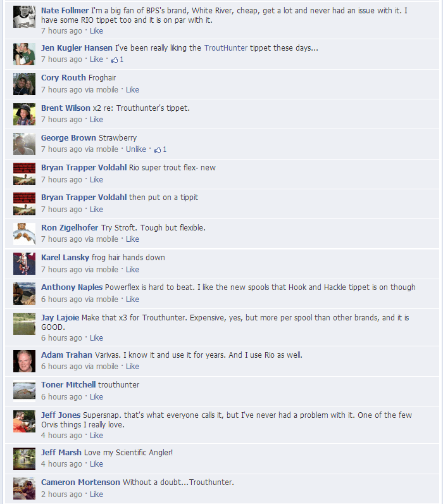Screen dimensions: 443x504
Task: Unlike George Brown's Strawberry comment
Action: (x=136, y=149)
